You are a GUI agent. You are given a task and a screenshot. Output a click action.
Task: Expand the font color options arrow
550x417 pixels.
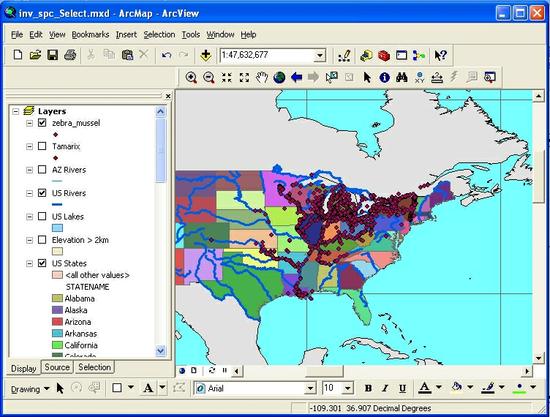click(438, 387)
